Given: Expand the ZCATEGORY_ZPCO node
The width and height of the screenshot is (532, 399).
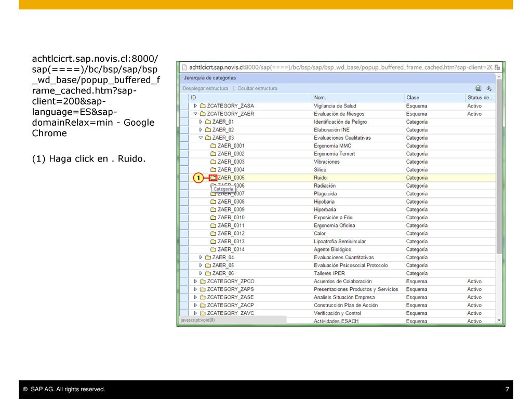Looking at the screenshot, I should coord(195,281).
